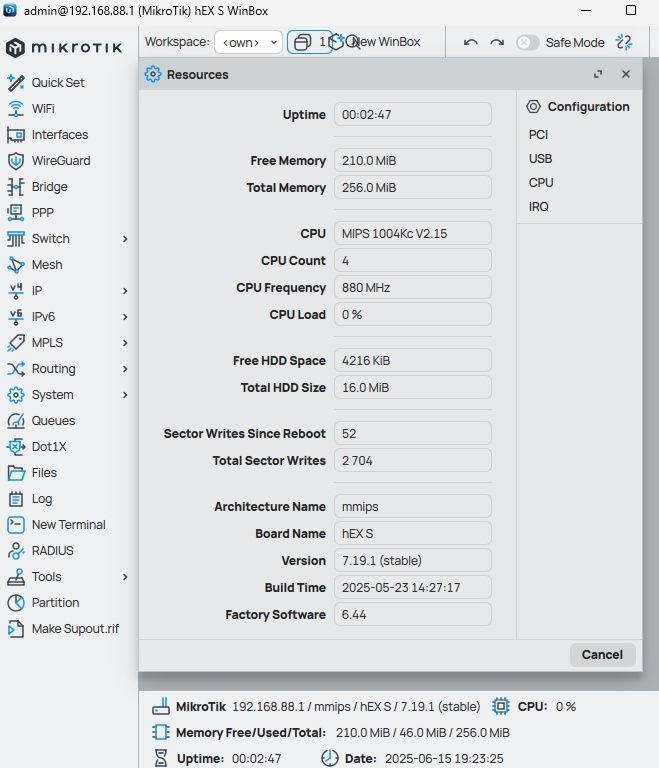Click the CPU chip icon in status bar
The width and height of the screenshot is (659, 768).
coord(501,706)
